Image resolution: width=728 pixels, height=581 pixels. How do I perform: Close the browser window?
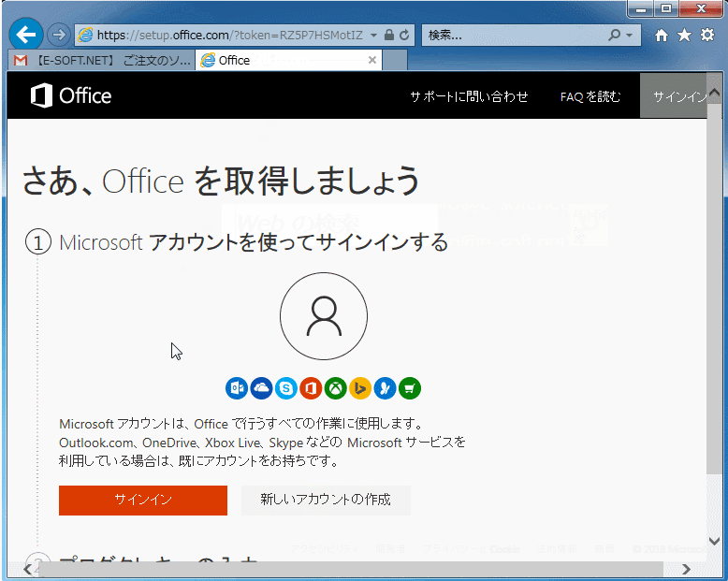click(702, 8)
